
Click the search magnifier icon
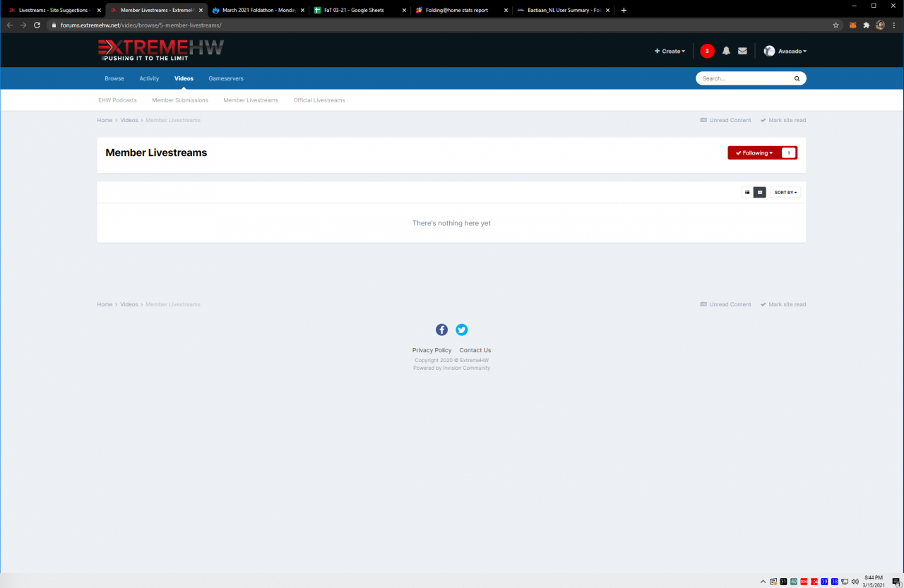(x=797, y=78)
